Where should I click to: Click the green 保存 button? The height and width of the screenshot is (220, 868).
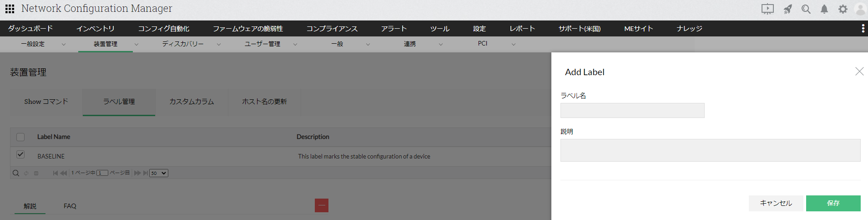tap(833, 203)
